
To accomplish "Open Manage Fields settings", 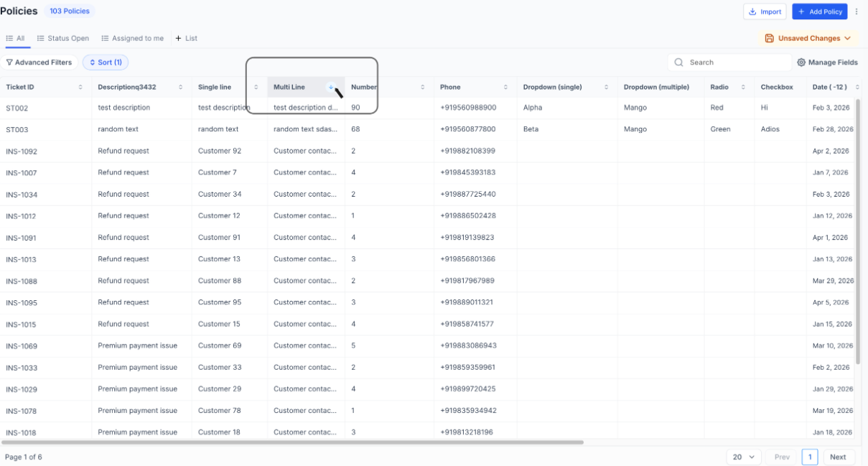I will click(x=827, y=62).
